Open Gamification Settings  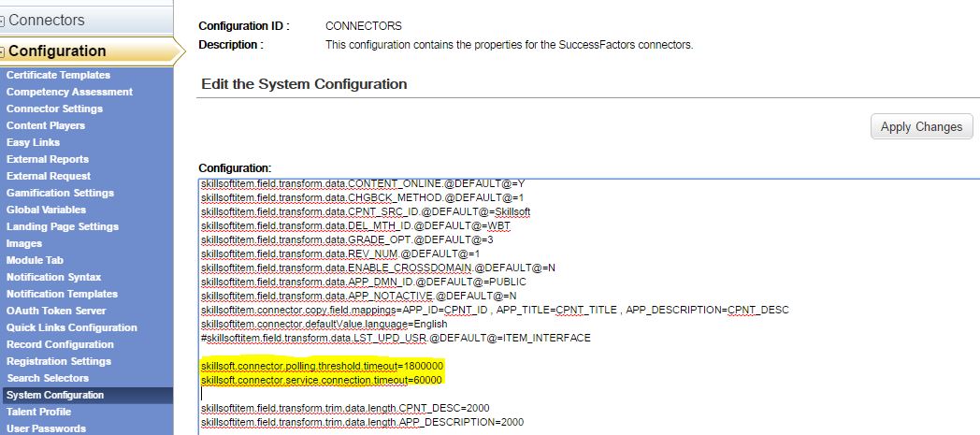[x=60, y=193]
